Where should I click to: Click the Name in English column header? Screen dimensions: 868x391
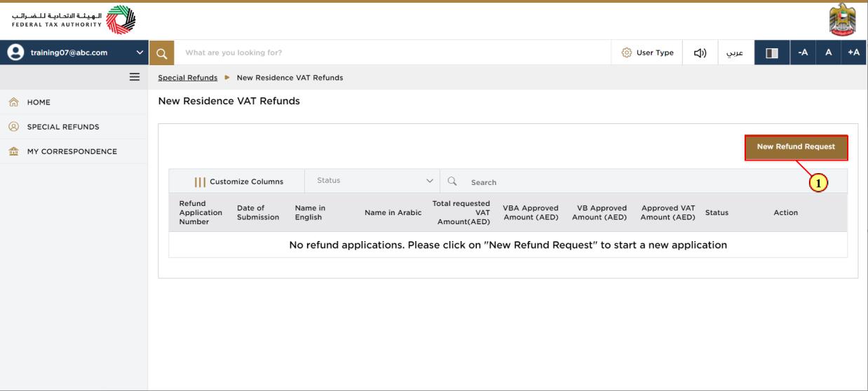tap(310, 212)
